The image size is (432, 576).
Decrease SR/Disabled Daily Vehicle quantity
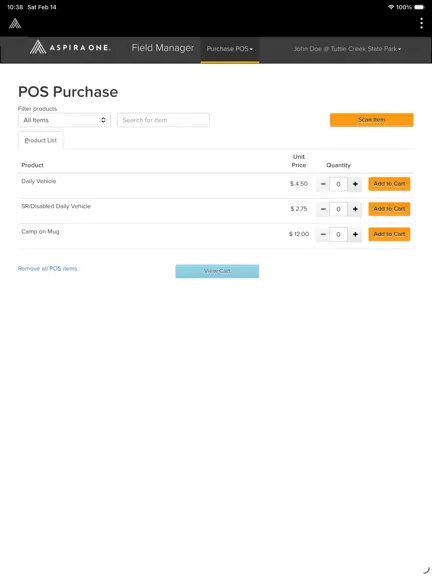point(323,209)
